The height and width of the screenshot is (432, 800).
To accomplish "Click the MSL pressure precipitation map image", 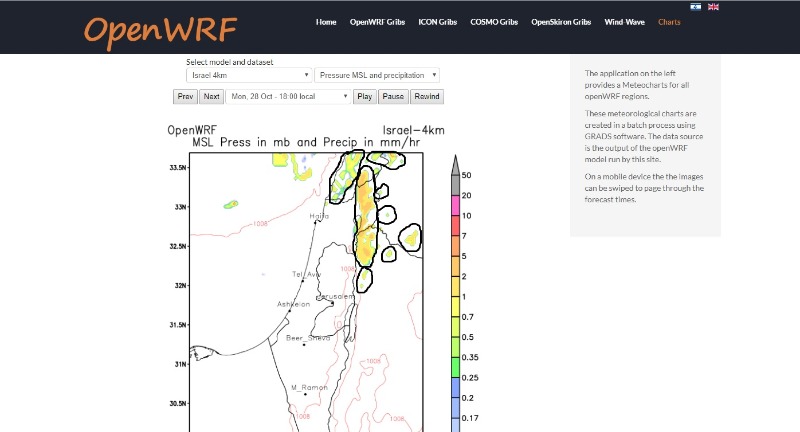I will click(306, 292).
